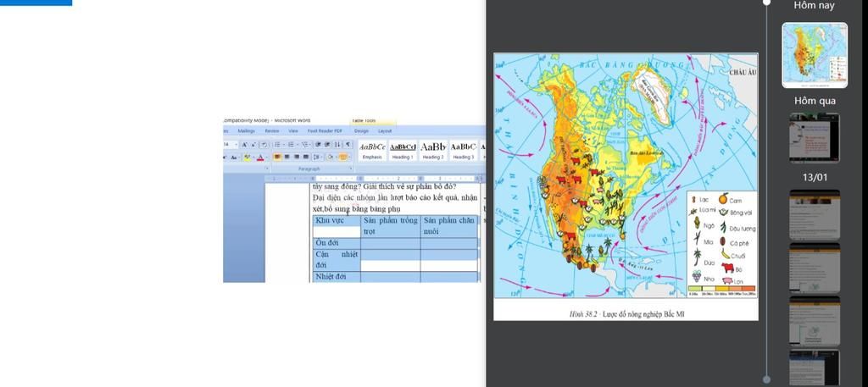
Task: Click the 'Hôm qua' date label
Action: coord(815,101)
